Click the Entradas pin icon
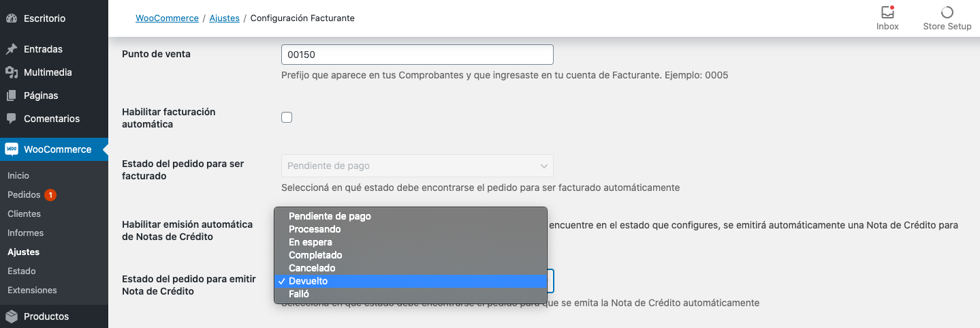This screenshot has height=328, width=980. [12, 49]
